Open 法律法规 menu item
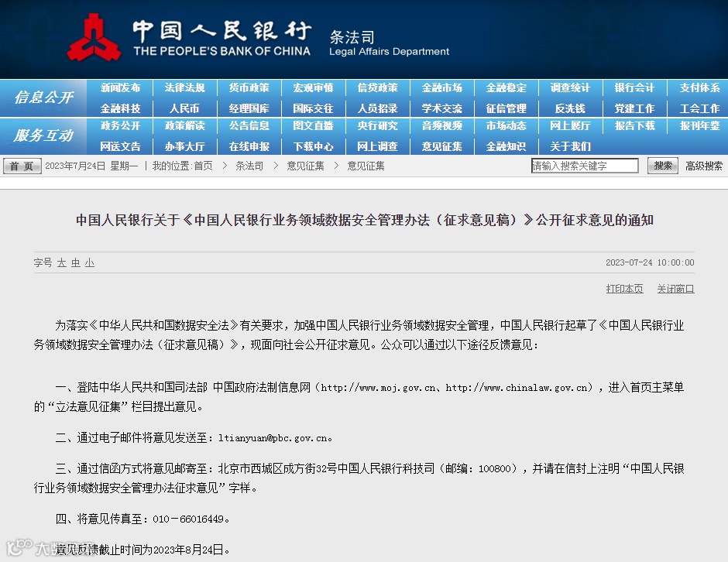 tap(184, 87)
